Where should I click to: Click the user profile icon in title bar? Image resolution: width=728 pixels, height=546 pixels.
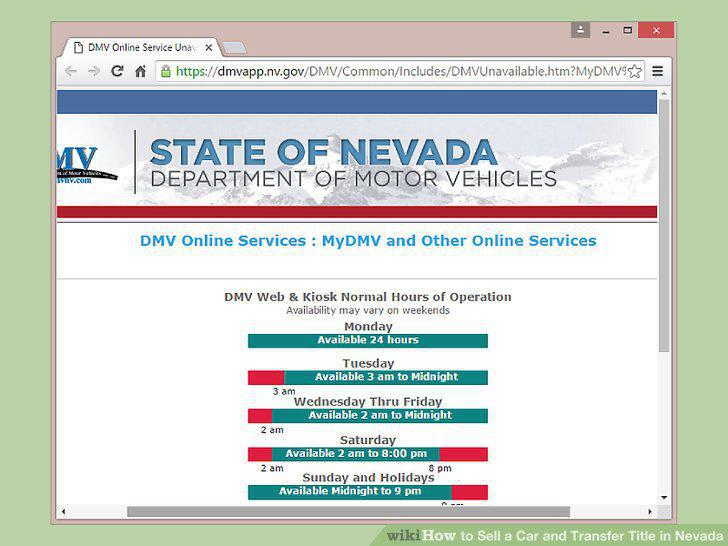click(580, 30)
